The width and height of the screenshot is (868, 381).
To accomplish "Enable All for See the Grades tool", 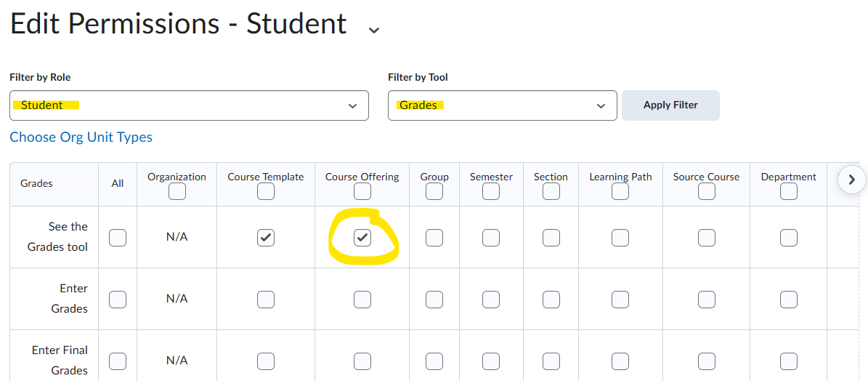I will [118, 238].
